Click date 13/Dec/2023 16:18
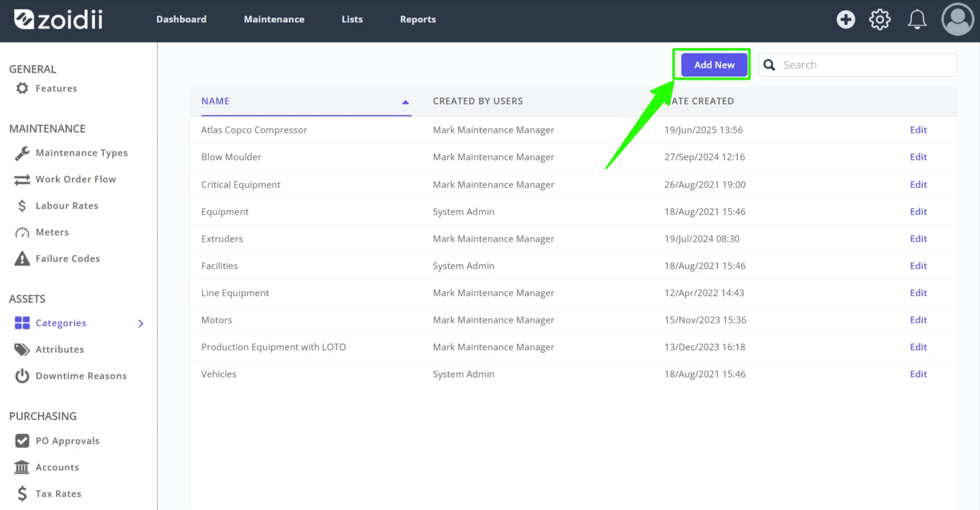 (705, 347)
